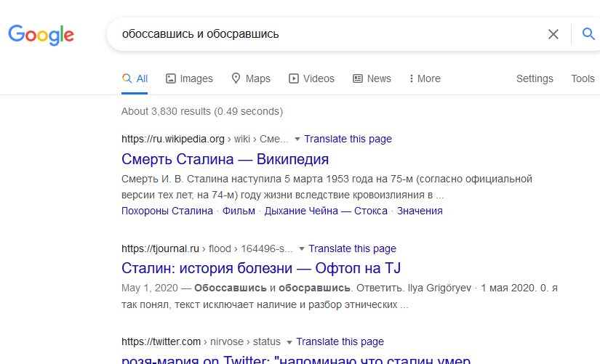Open search Tools
The width and height of the screenshot is (600, 364).
583,78
